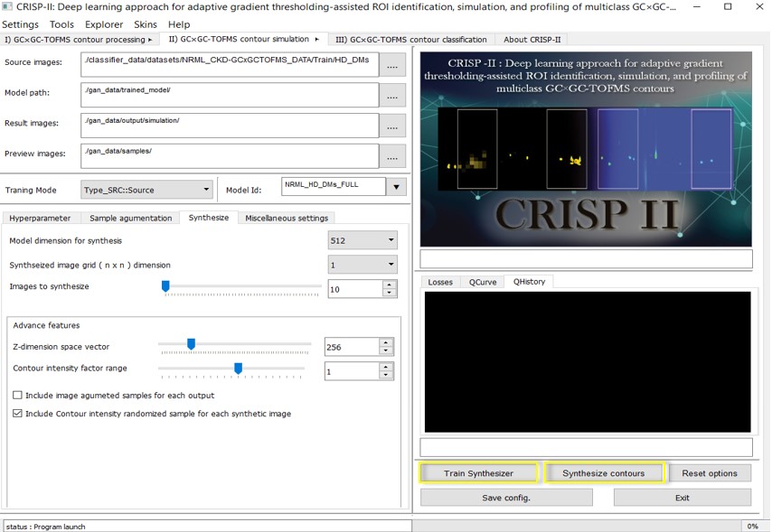Screen dimensions: 772x532
Task: Switch to the Hyperparameter tab
Action: (41, 218)
